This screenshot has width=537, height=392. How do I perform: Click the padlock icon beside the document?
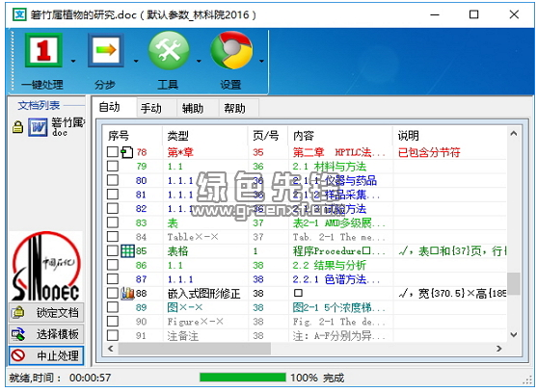point(17,127)
